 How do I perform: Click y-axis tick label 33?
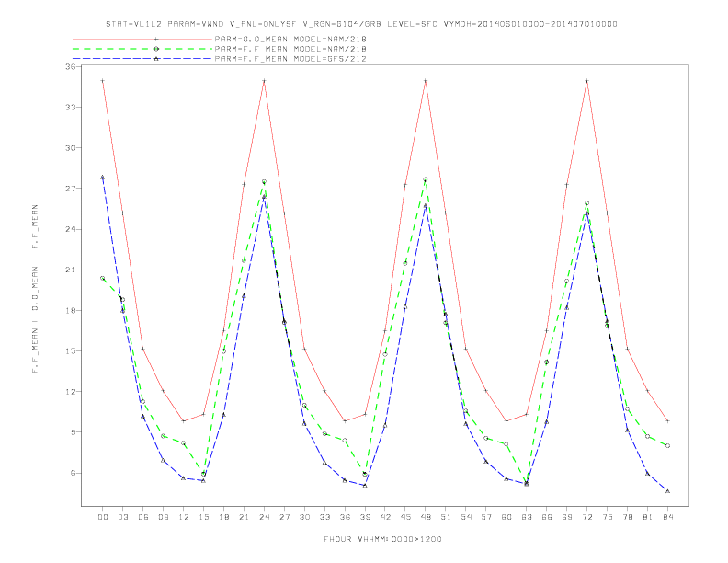tap(71, 108)
